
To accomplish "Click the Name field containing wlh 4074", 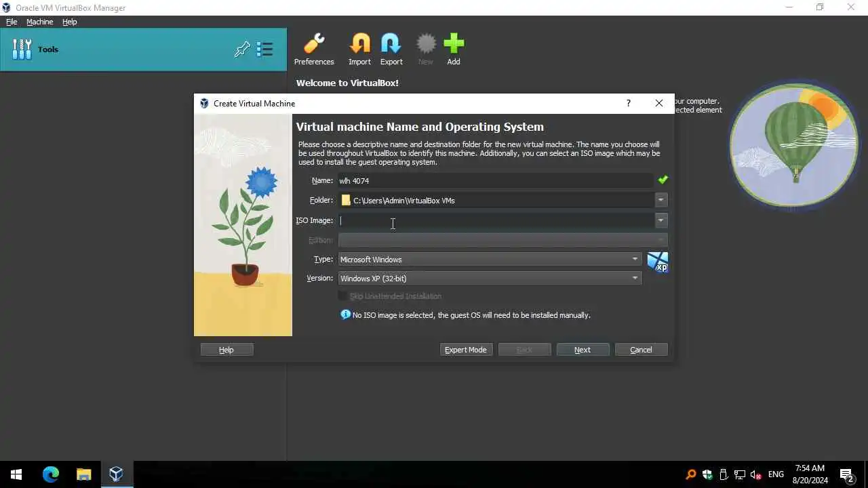I will (x=496, y=180).
